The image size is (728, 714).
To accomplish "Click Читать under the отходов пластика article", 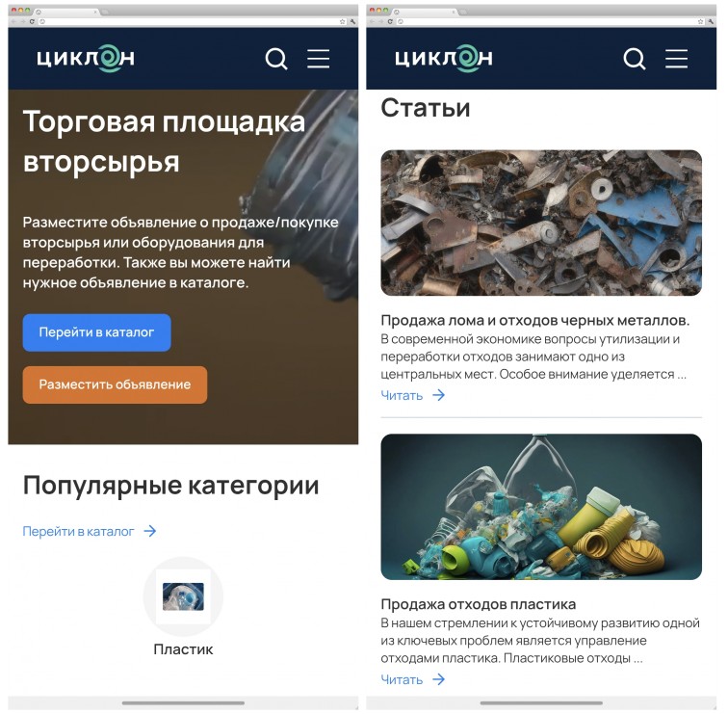I will tap(402, 680).
